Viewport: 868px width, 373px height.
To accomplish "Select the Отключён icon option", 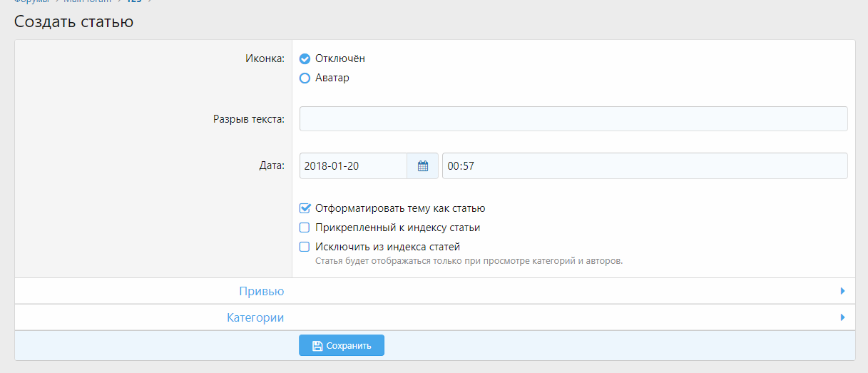I will coord(305,59).
